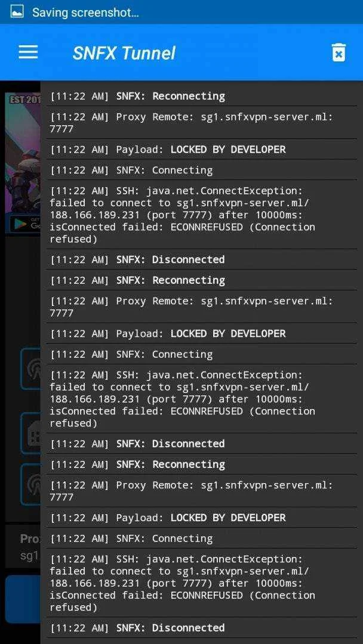Screen dimensions: 363x644
Task: Select the first 'Payload: LOCKED BY DEVELOPER' entry
Action: [201, 150]
